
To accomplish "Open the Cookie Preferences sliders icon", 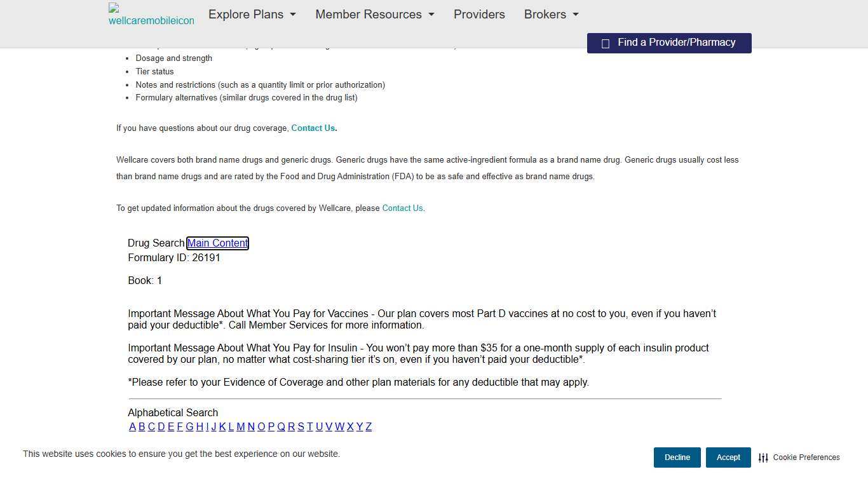I will (x=763, y=457).
